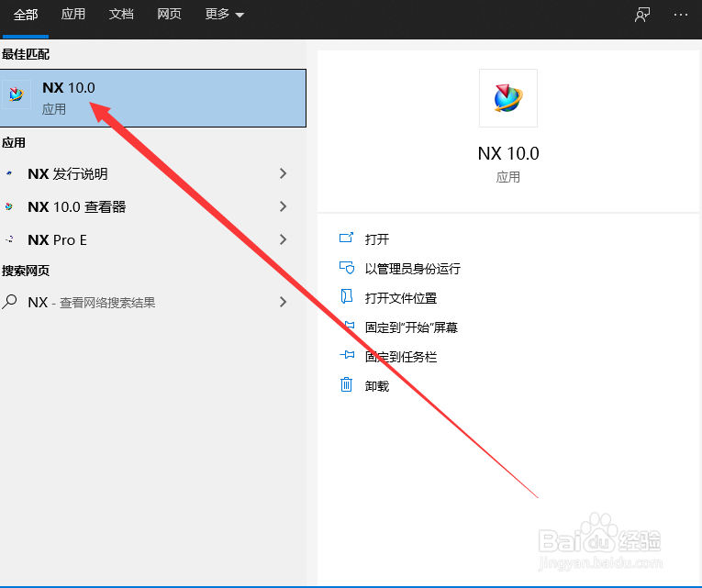702x588 pixels.
Task: Expand NX Pro E chevron
Action: (x=283, y=239)
